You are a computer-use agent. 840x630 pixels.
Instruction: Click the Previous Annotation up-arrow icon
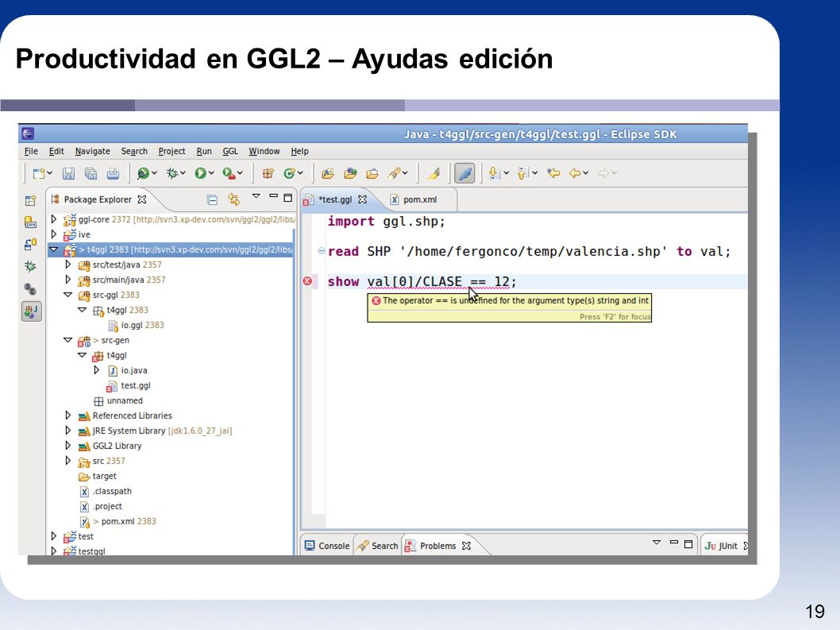(523, 172)
